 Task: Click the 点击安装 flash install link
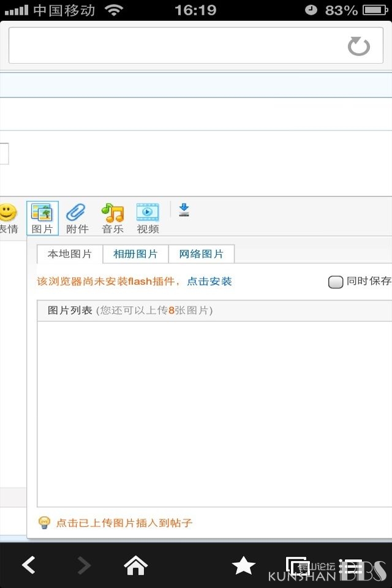[209, 281]
